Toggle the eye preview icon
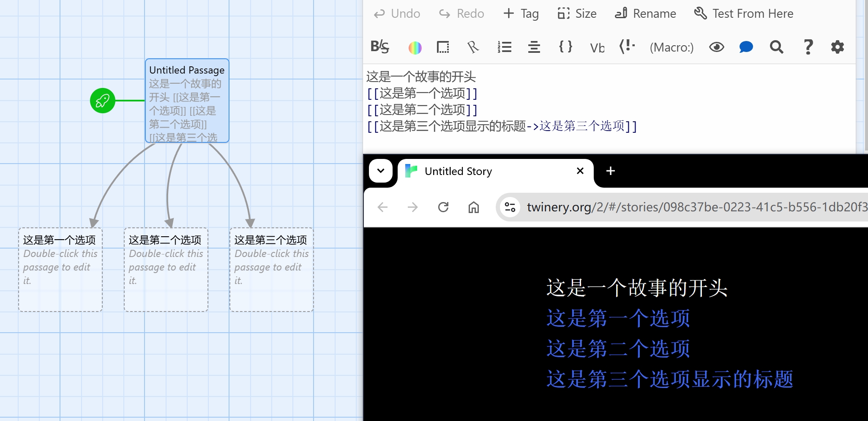 point(716,47)
